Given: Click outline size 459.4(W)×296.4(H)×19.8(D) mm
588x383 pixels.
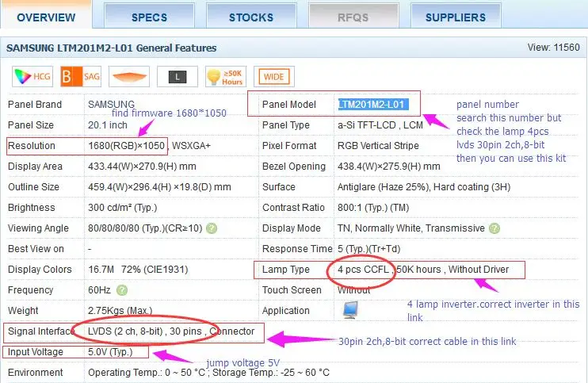Looking at the screenshot, I should click(159, 187).
